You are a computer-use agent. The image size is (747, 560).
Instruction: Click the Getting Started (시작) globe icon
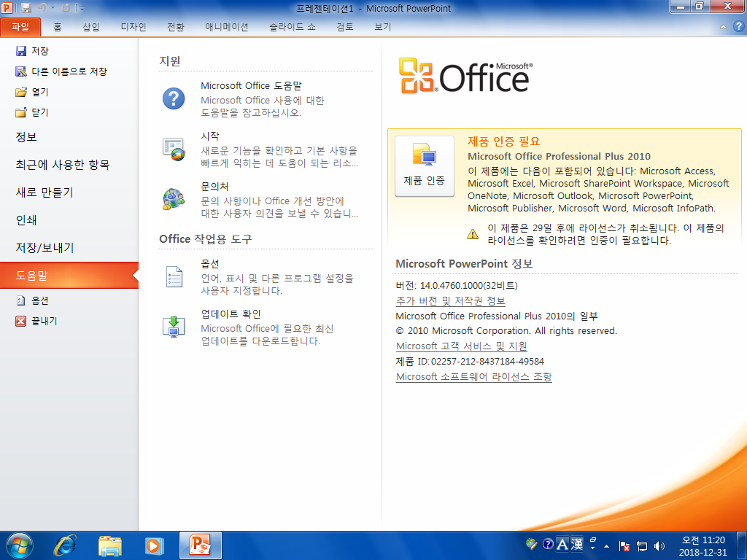coord(174,149)
